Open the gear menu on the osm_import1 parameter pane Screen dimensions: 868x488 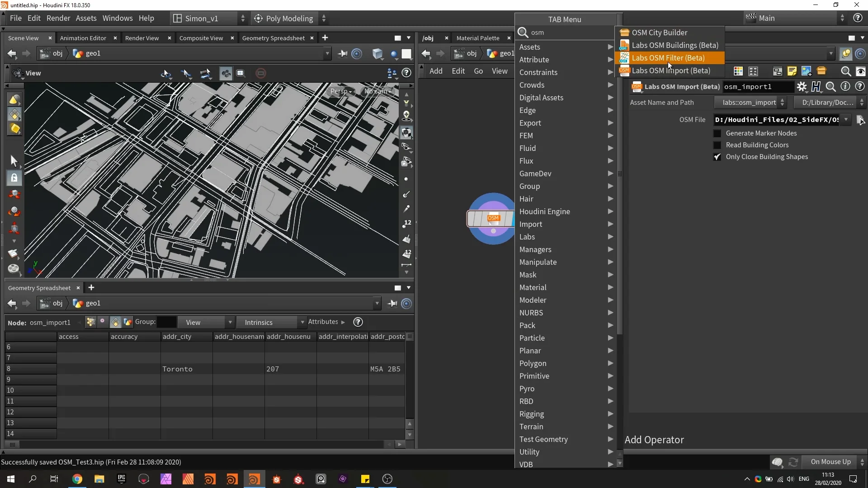(802, 87)
